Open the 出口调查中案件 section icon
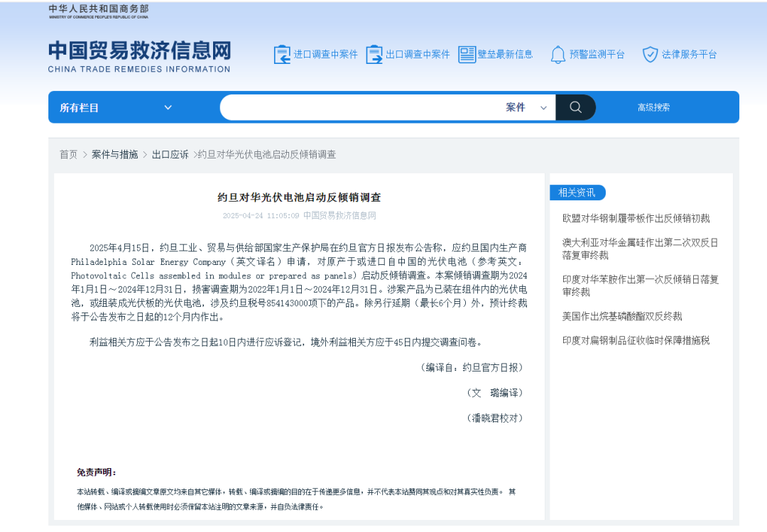This screenshot has width=767, height=532. point(374,53)
